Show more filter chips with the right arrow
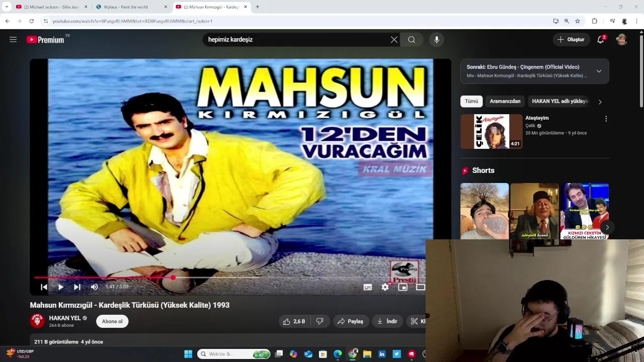 click(600, 102)
